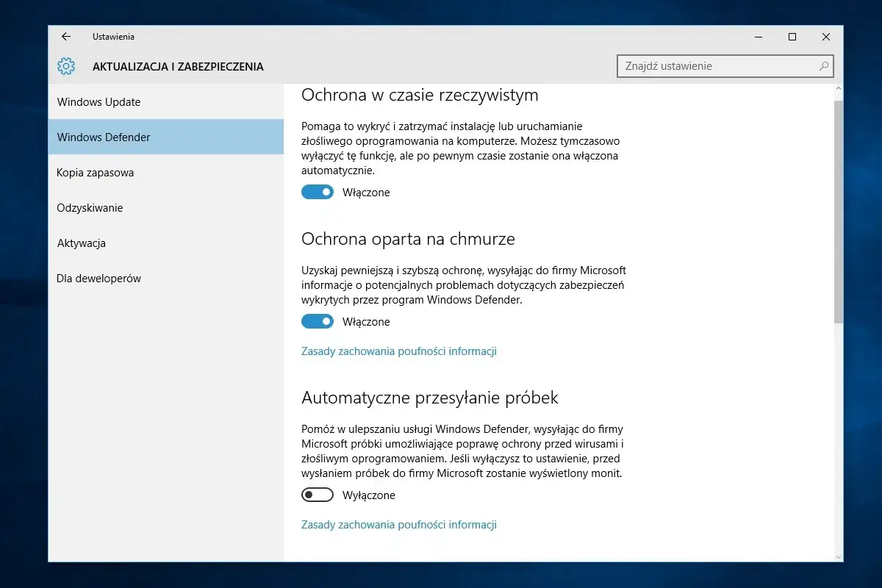Viewport: 882px width, 588px height.
Task: Enable Automatyczne przesyłanie próbek switch
Action: pos(318,495)
